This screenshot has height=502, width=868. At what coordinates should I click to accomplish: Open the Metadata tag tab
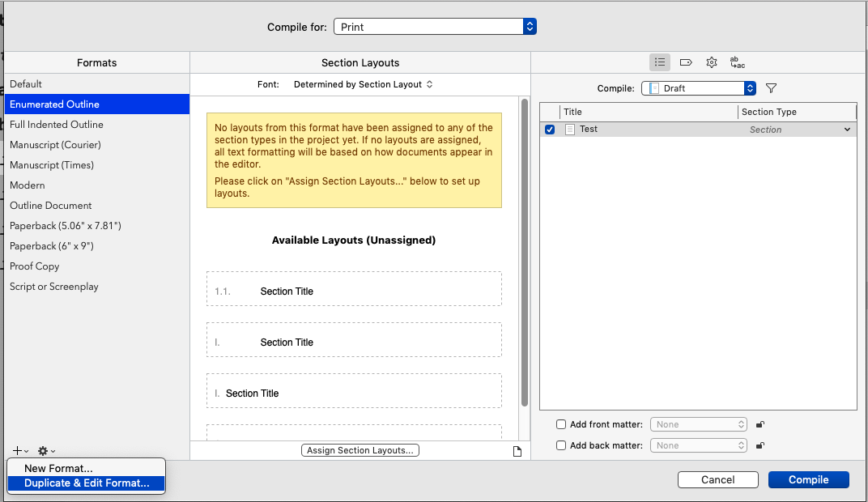[x=686, y=62]
